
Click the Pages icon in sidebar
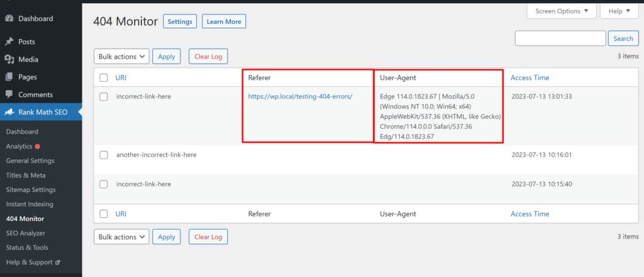tap(9, 77)
